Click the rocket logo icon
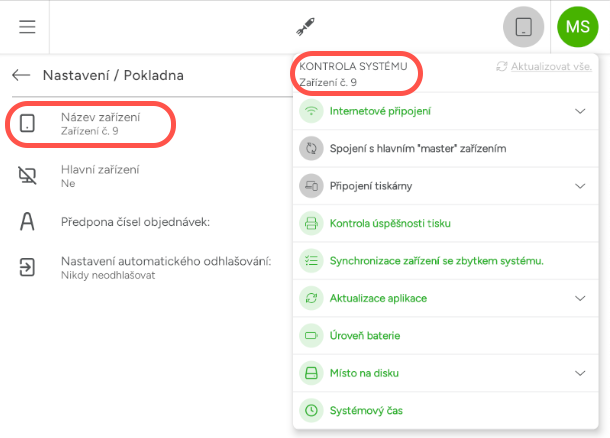 point(305,27)
